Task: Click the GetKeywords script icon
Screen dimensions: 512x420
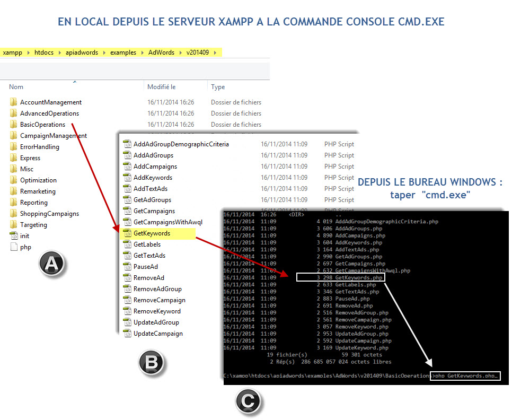Action: [127, 233]
